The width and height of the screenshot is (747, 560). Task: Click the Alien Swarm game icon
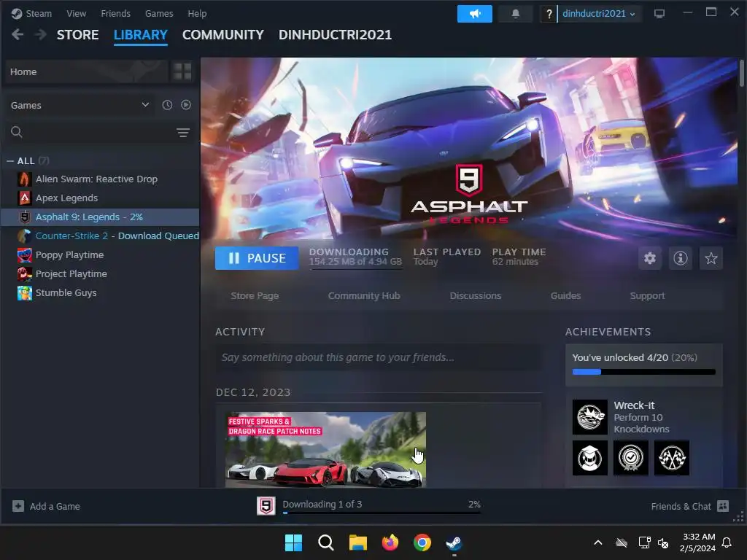pos(25,179)
